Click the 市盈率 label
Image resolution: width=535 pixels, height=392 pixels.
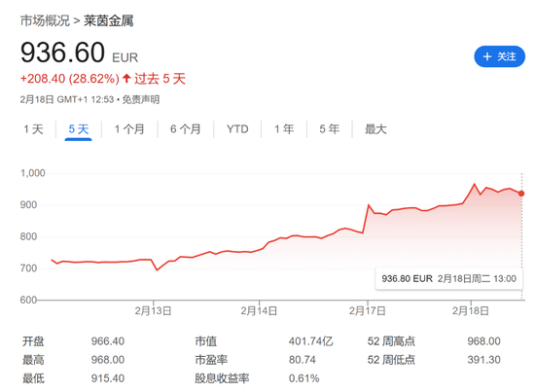[211, 360]
